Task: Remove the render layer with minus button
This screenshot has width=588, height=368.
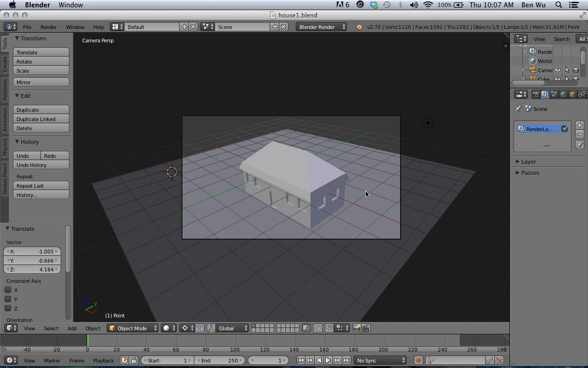Action: click(x=580, y=134)
